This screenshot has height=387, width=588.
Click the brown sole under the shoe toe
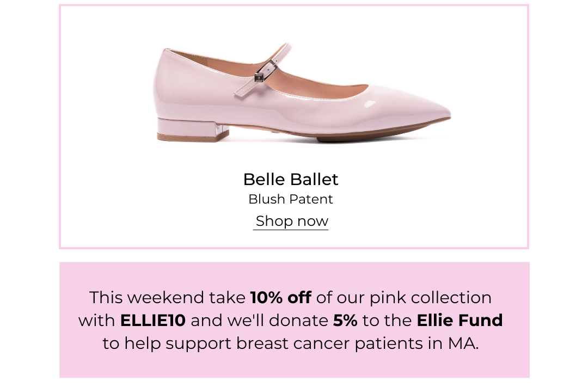pyautogui.click(x=375, y=134)
